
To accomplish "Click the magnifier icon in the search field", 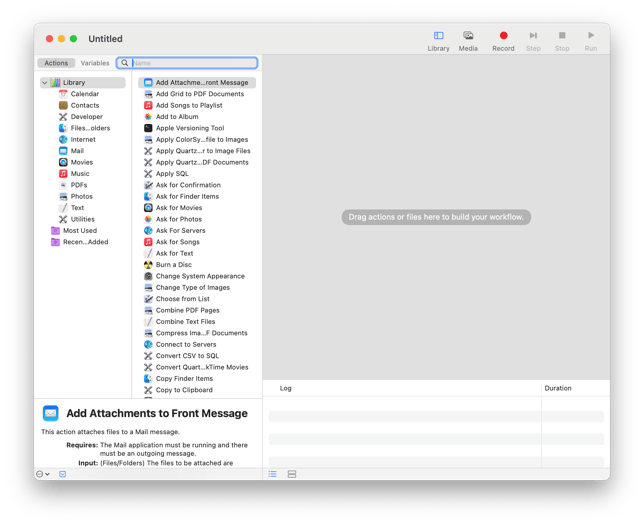I will click(x=124, y=63).
